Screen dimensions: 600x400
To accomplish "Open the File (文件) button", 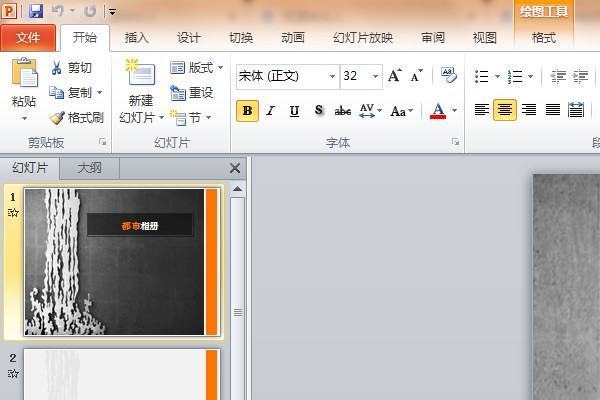I will [x=28, y=38].
